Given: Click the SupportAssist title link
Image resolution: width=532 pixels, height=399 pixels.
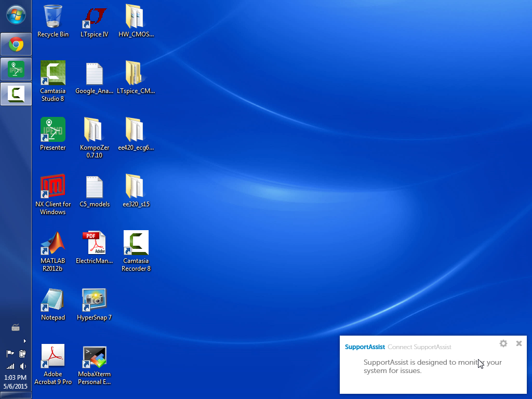Looking at the screenshot, I should [x=365, y=347].
